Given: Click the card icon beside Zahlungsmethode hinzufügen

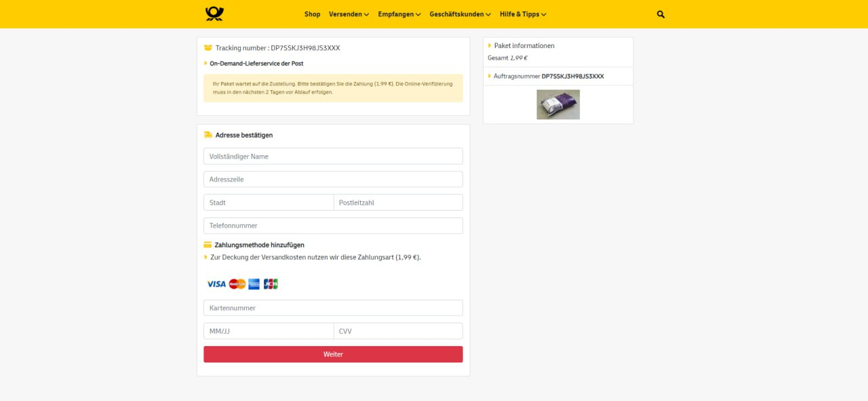Looking at the screenshot, I should (x=208, y=245).
